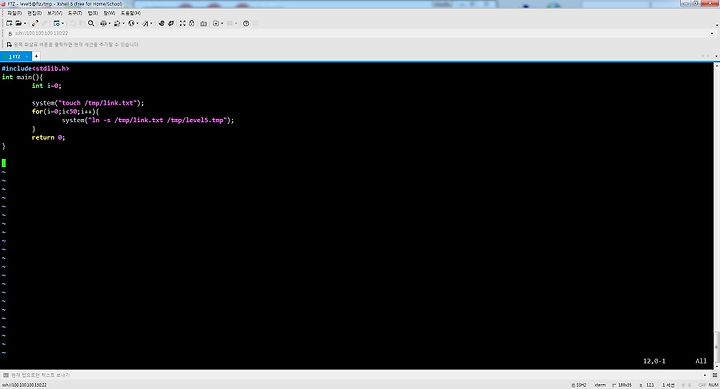Click the compose bar icon at bottom left
Viewport: 720px width, 389px height.
[6, 375]
